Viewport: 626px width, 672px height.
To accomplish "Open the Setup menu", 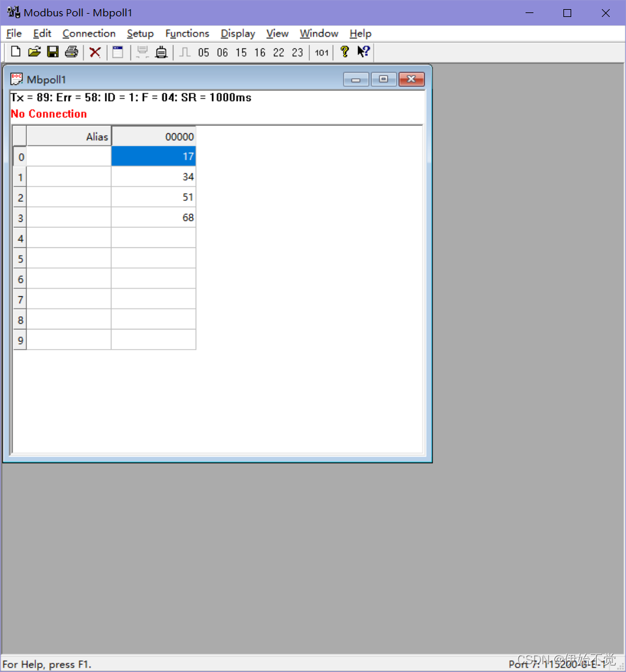I will pos(140,33).
